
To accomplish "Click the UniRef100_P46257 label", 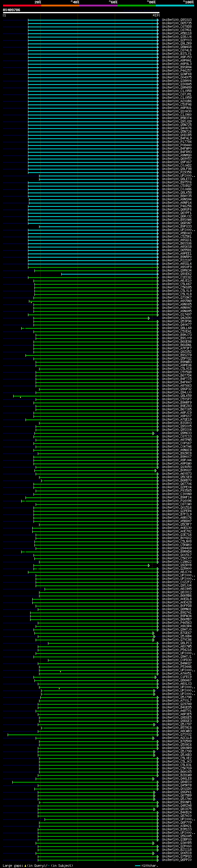I will [x=177, y=71].
